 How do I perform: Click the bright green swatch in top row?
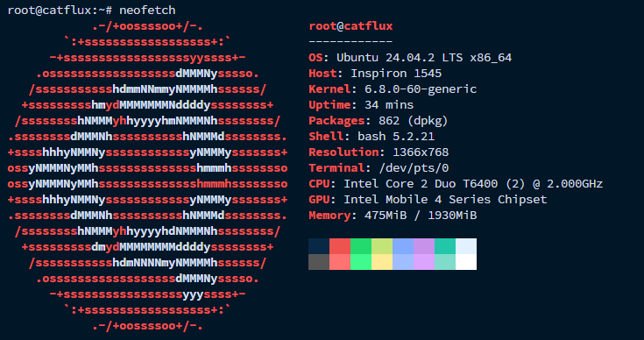tap(361, 246)
